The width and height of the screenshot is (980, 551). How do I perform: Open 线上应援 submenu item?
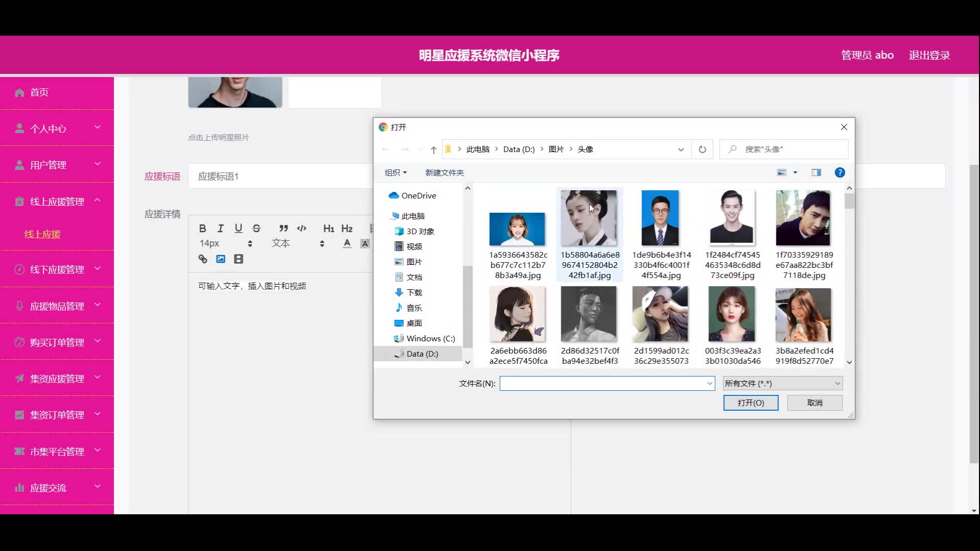[42, 234]
